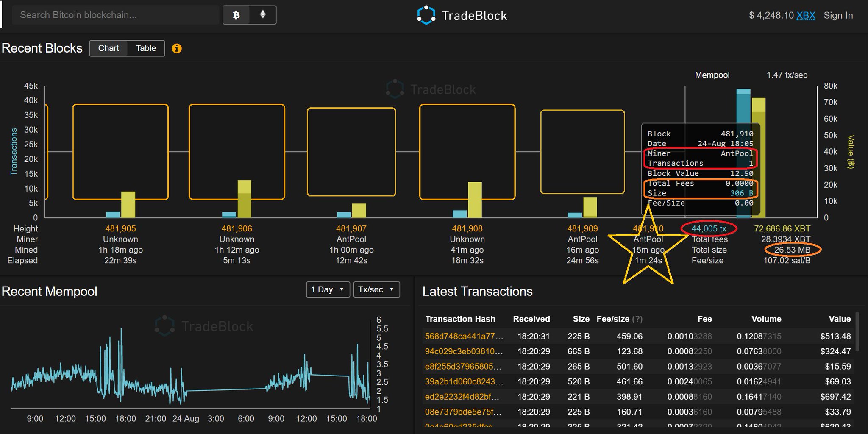Open block height 481,907
Screen dimensions: 868x434
[351, 229]
